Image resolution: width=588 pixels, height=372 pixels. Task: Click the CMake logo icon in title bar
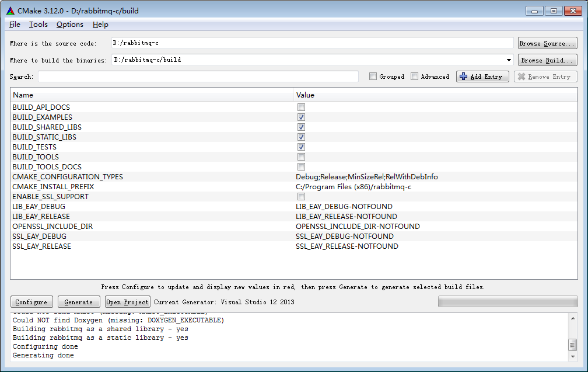[10, 11]
